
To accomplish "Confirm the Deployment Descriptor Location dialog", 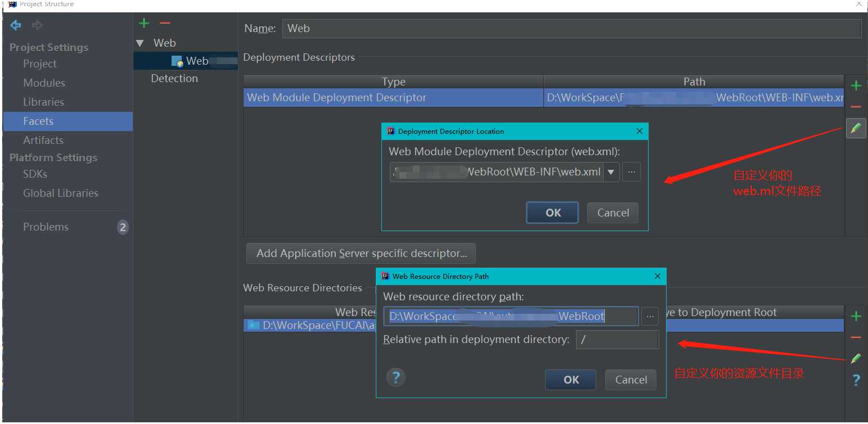I will click(x=552, y=213).
